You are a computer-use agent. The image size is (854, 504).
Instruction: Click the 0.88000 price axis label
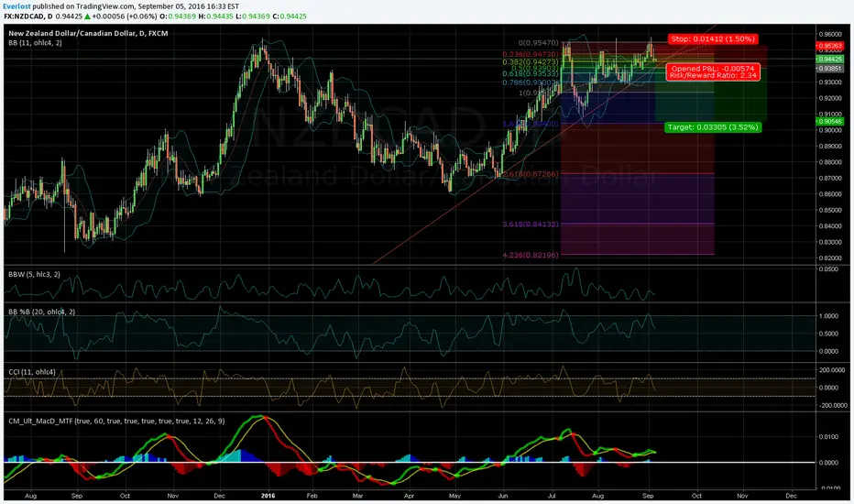click(x=830, y=162)
